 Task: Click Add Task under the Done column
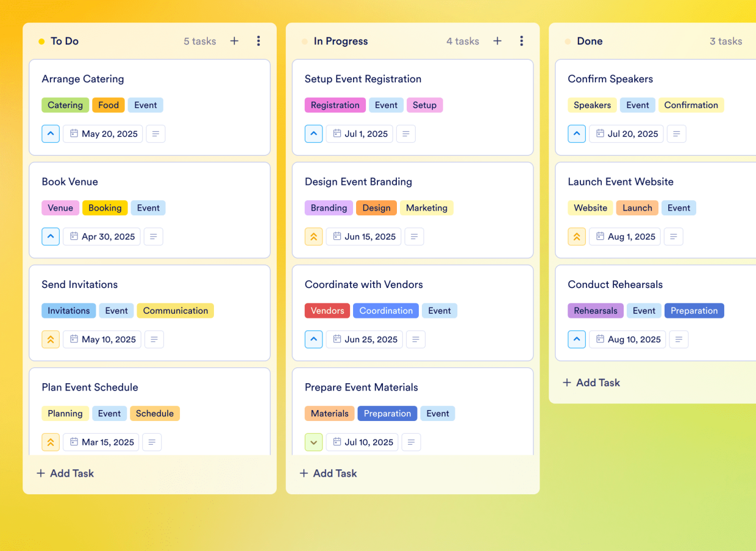(x=591, y=383)
